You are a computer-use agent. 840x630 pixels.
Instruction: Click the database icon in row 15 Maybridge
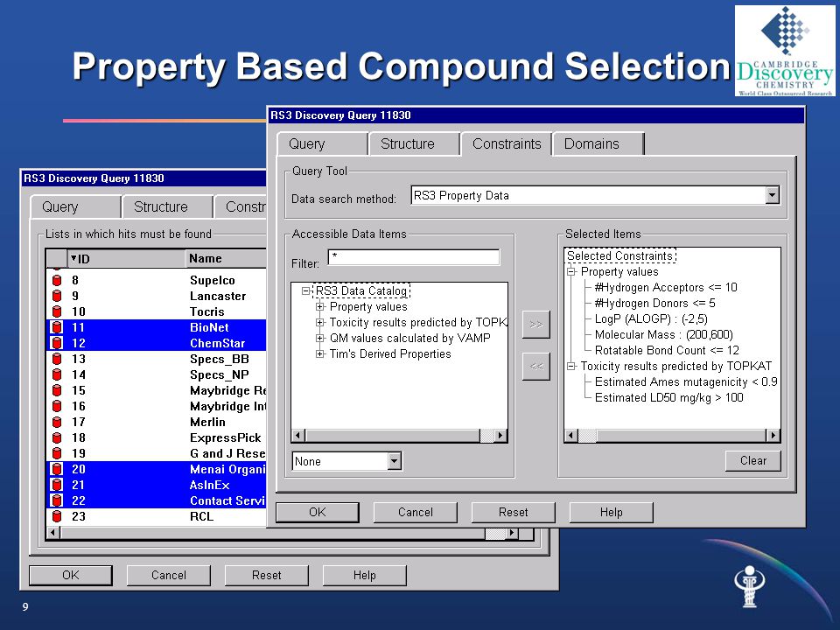pos(56,390)
